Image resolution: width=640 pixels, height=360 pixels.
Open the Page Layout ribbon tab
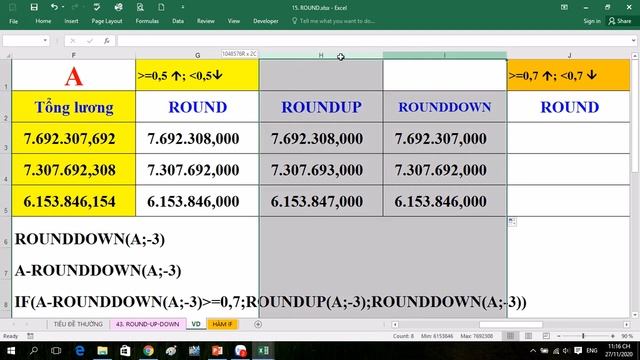(107, 21)
